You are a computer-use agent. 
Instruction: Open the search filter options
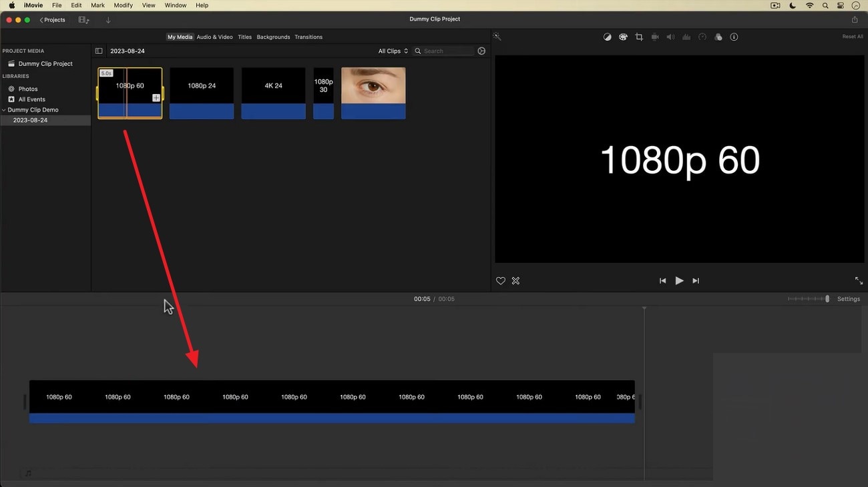[481, 51]
